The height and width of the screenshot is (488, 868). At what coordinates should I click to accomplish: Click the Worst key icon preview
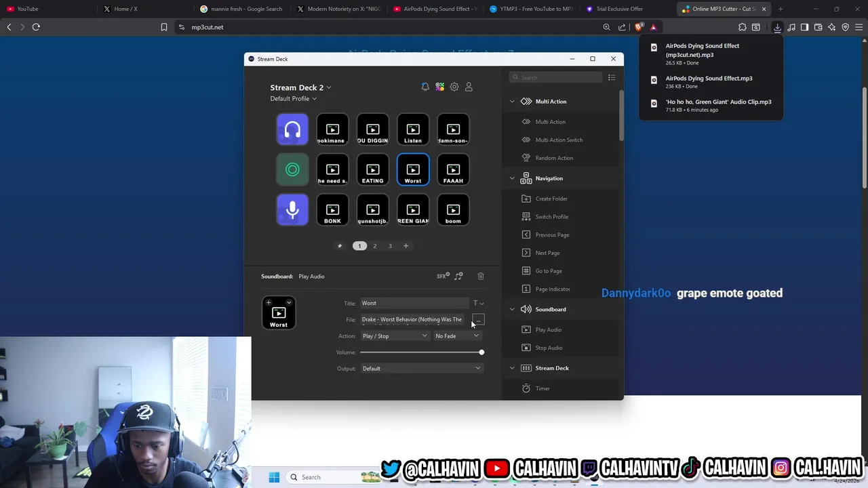(x=279, y=313)
